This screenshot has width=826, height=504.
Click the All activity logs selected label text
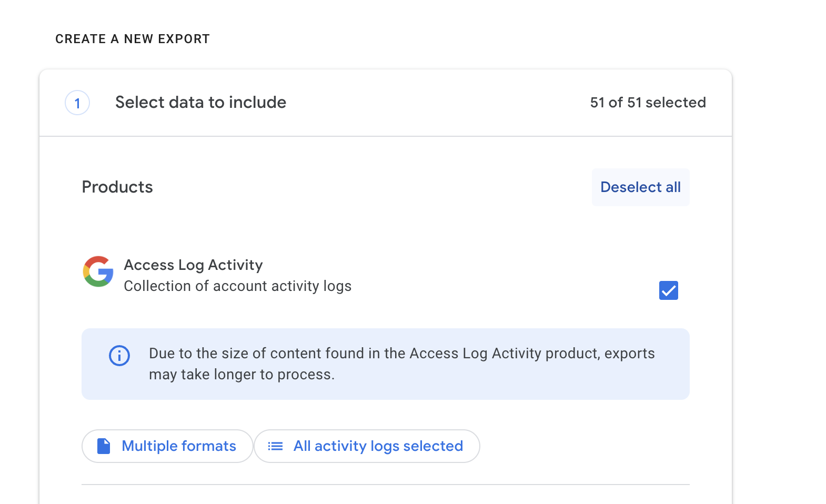pos(378,446)
